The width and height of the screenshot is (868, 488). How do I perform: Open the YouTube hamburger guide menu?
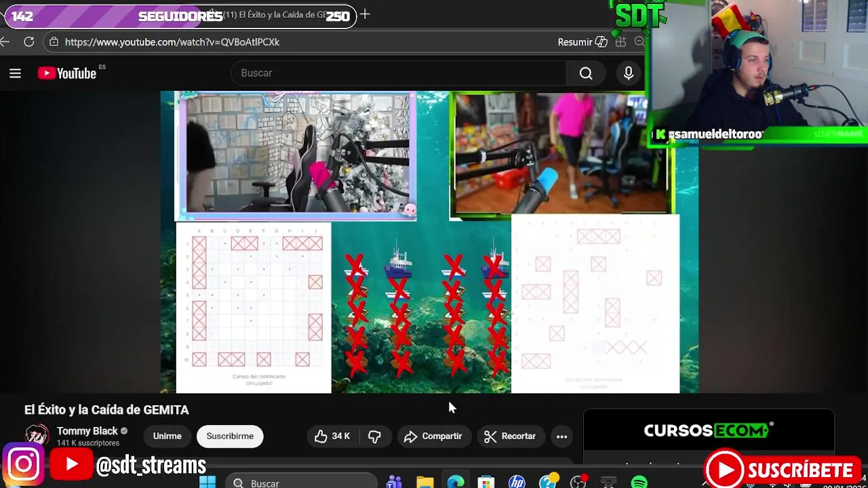pos(15,73)
